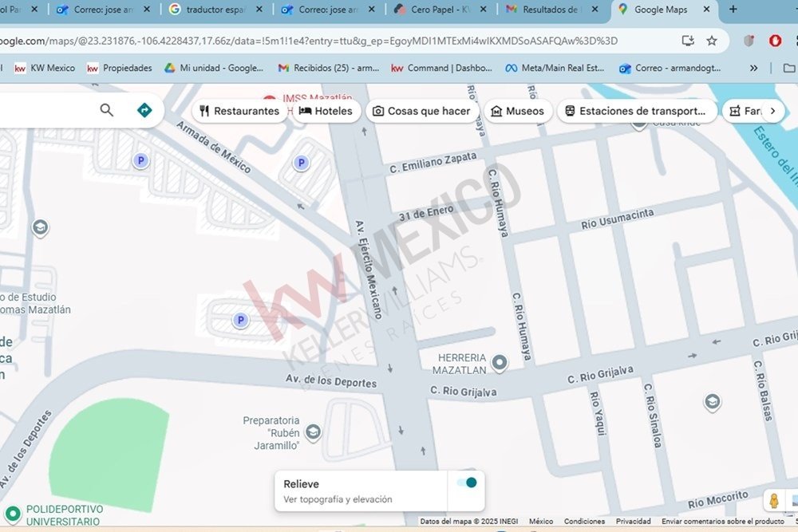Click the Av. Ejército Mexicano street label
Screen dimensions: 798x532
[x=368, y=270]
